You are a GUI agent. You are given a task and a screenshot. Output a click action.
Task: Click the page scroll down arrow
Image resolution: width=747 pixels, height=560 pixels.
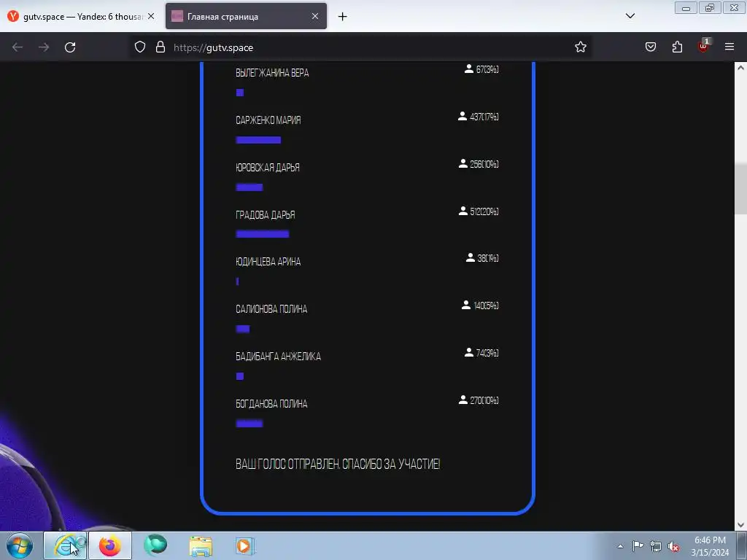(x=741, y=525)
